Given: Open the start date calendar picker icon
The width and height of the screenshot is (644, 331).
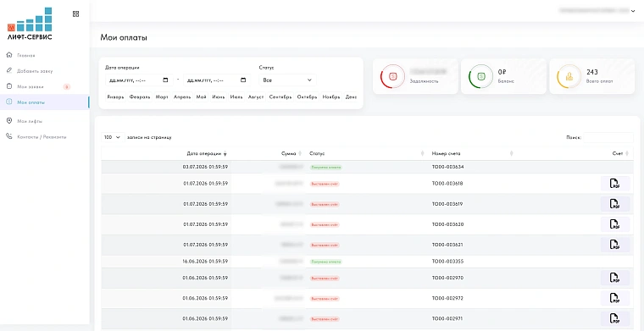Looking at the screenshot, I should point(165,80).
